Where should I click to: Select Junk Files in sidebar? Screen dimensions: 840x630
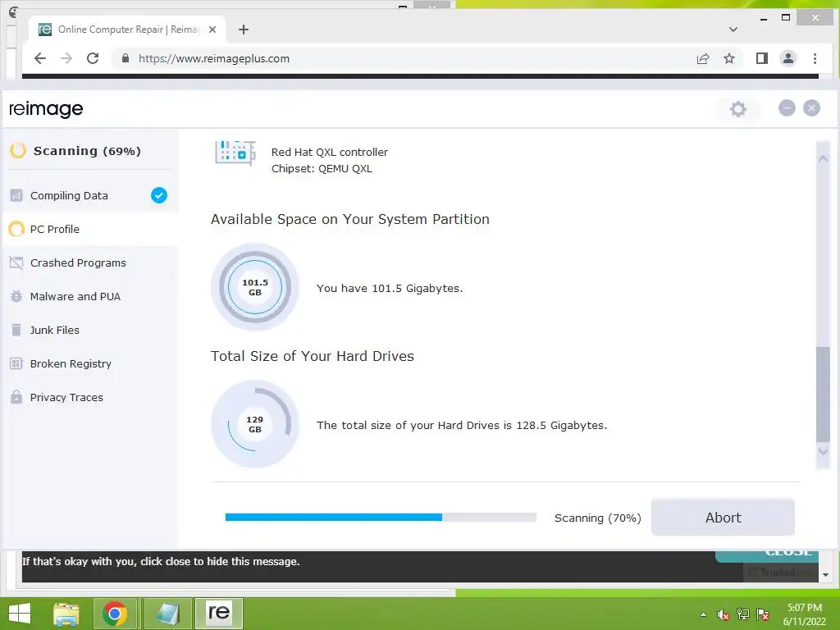click(x=89, y=330)
